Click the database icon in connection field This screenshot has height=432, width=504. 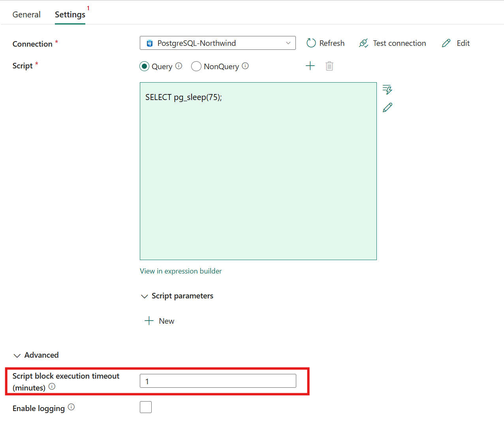(150, 43)
